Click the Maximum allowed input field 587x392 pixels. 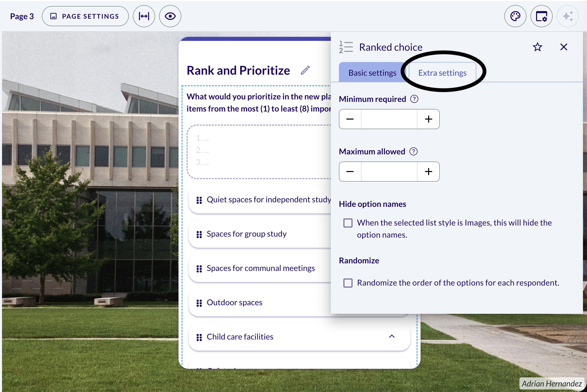coord(389,172)
